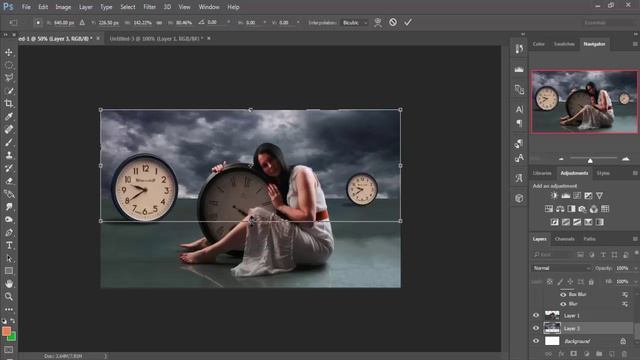Select the Zoom magnifier tool

(x=9, y=296)
